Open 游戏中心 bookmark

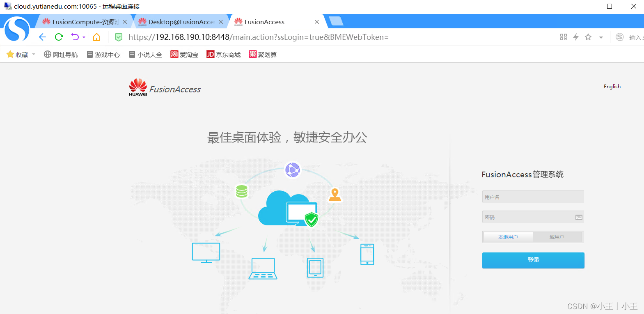click(103, 55)
